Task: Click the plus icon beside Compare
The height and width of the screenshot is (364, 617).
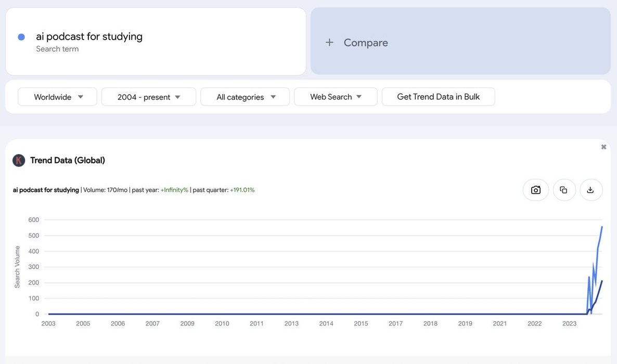Action: pyautogui.click(x=329, y=43)
